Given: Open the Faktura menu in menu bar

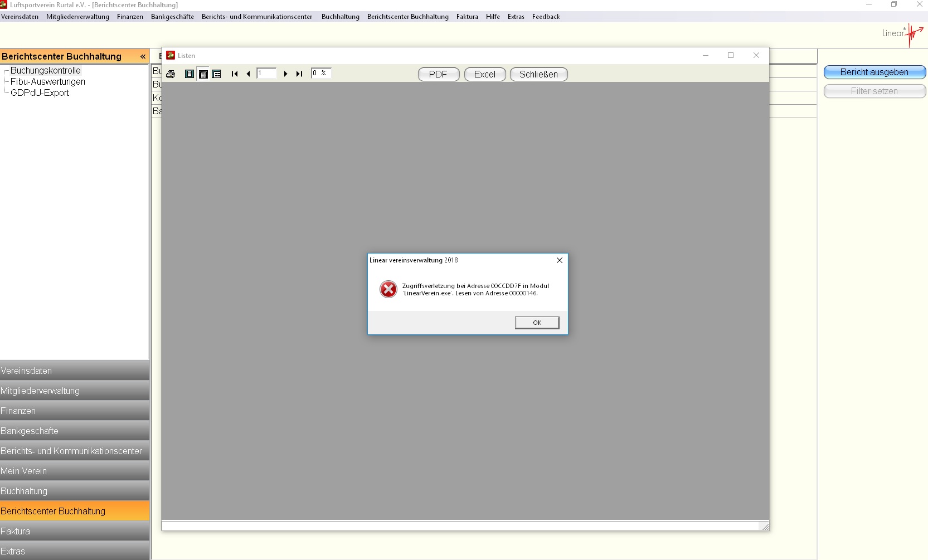Looking at the screenshot, I should 467,17.
